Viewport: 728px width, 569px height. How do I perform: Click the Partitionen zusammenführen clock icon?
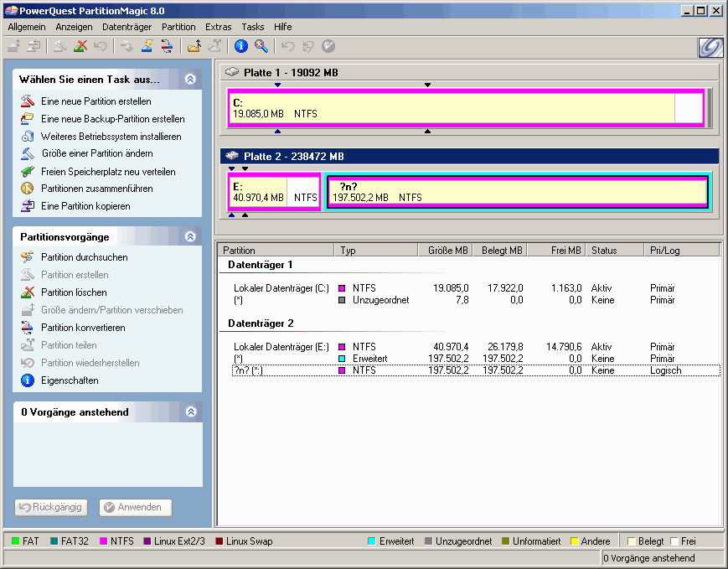(28, 188)
